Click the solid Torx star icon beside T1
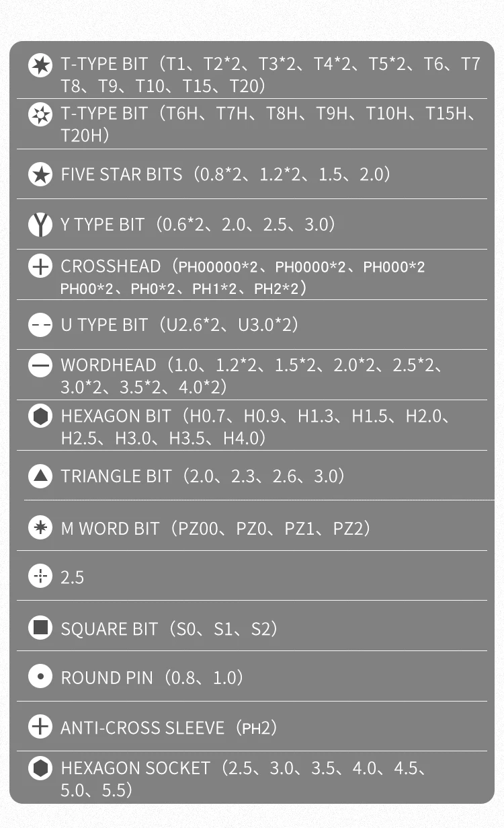 [x=40, y=65]
